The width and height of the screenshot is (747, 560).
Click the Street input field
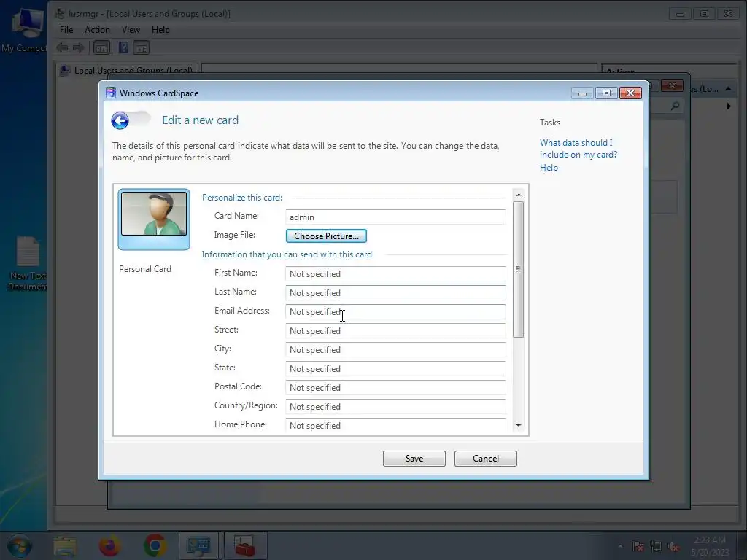point(395,331)
